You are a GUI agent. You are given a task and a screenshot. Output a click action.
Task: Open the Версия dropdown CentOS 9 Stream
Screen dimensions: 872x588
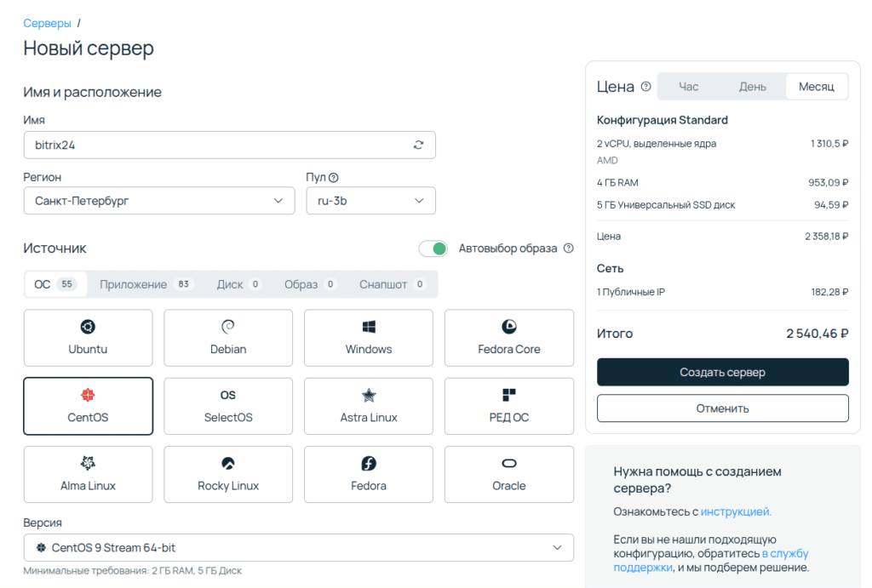(x=298, y=548)
